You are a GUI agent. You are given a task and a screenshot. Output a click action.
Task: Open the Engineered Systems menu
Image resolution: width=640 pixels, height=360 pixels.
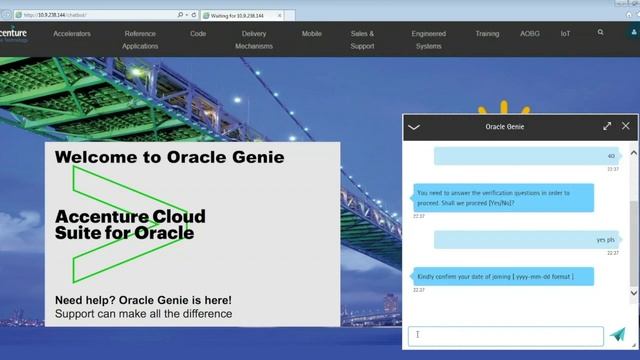(429, 40)
